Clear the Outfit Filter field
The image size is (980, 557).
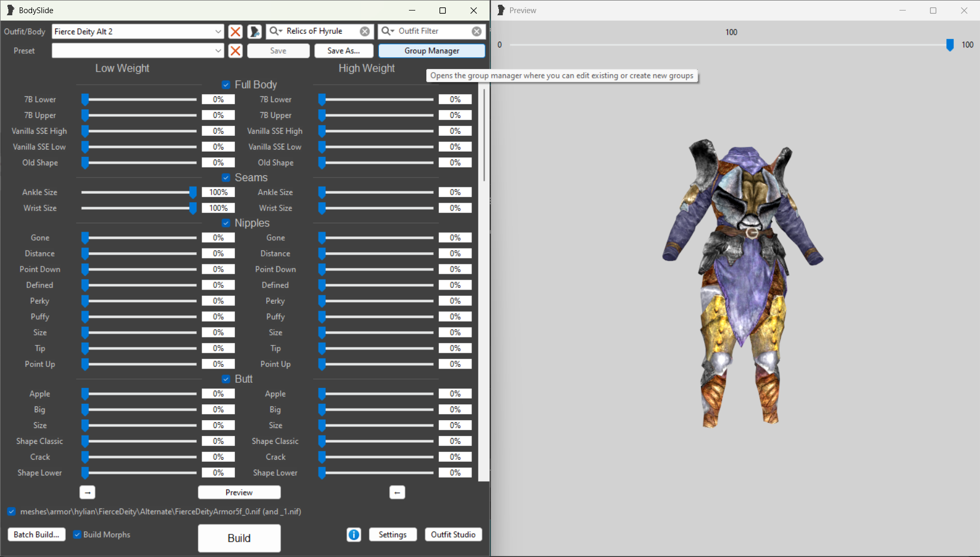point(477,31)
